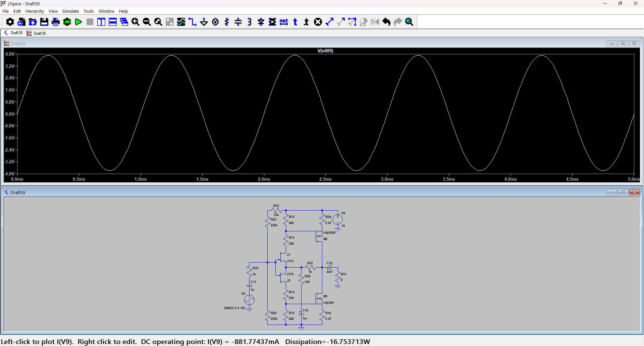Click the V5 sine source symbol
644x346 pixels.
(x=249, y=300)
